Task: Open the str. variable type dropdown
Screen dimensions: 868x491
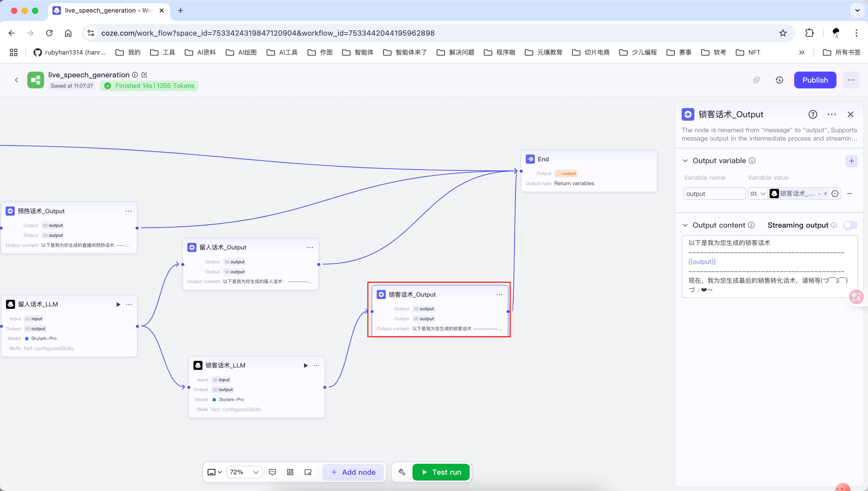Action: pos(758,194)
